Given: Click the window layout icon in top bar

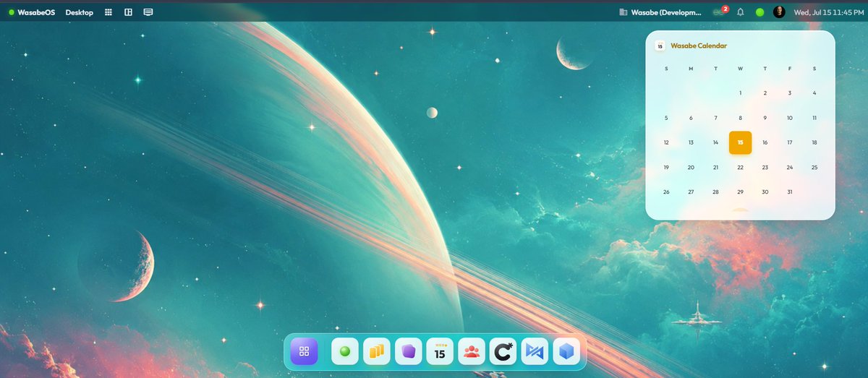Looking at the screenshot, I should click(x=128, y=12).
